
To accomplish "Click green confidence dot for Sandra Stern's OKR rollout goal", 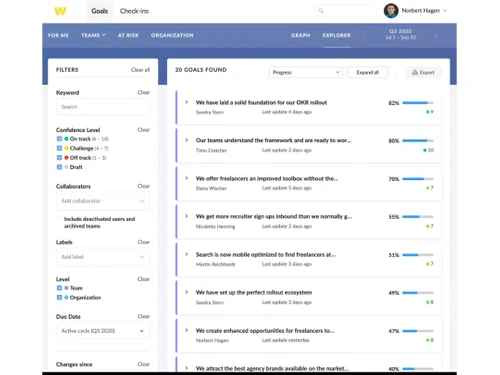I will click(x=427, y=112).
